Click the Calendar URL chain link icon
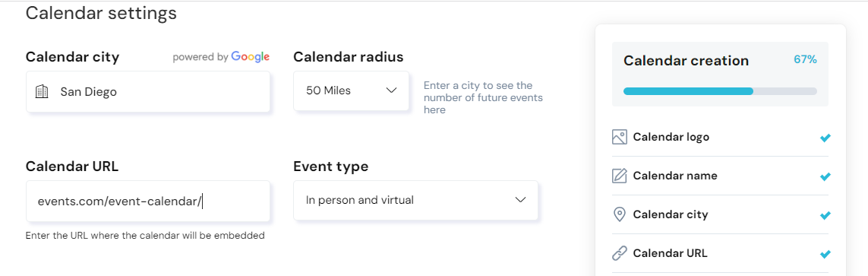Image resolution: width=868 pixels, height=276 pixels. (620, 253)
